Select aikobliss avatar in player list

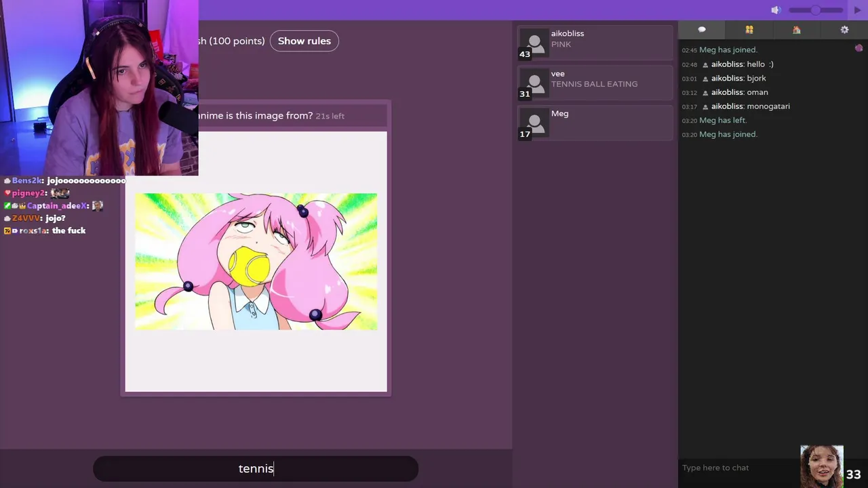(x=534, y=43)
